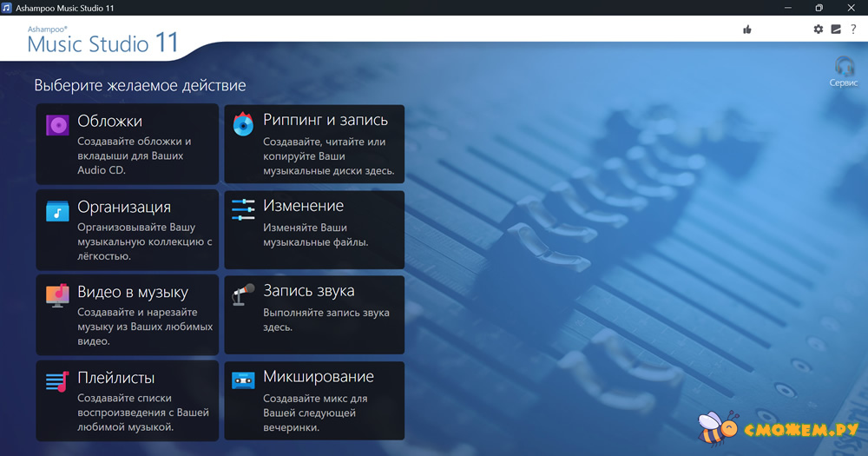Image resolution: width=868 pixels, height=456 pixels.
Task: Click the Сервис label
Action: tap(844, 83)
